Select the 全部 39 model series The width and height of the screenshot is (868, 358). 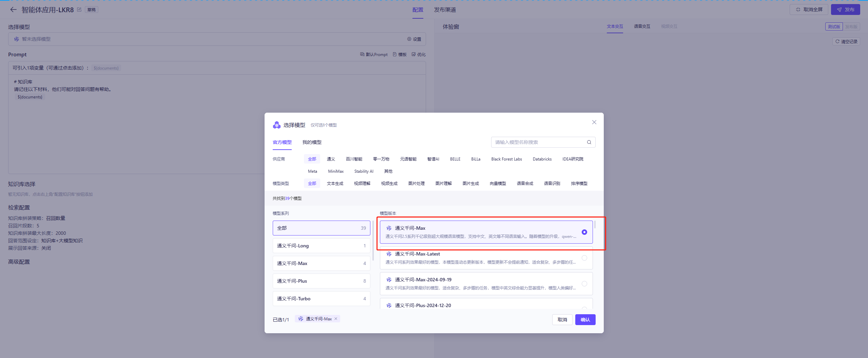click(322, 228)
